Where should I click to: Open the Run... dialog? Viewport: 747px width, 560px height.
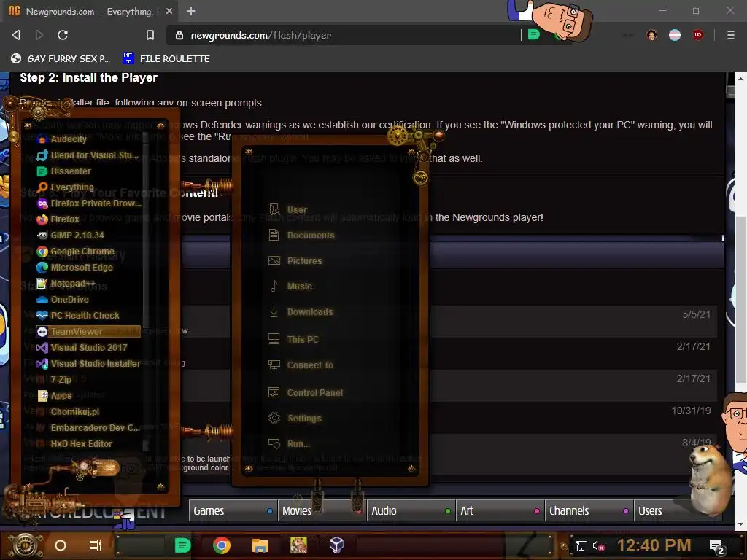point(290,444)
